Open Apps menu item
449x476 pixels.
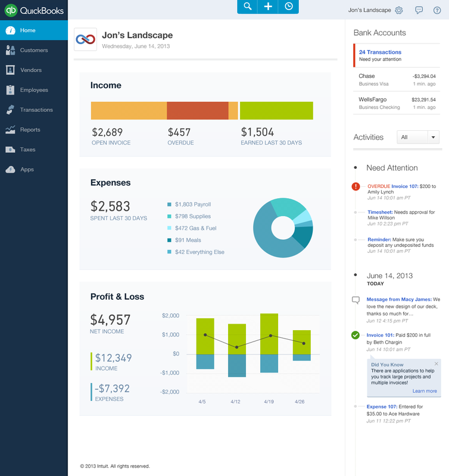click(34, 170)
